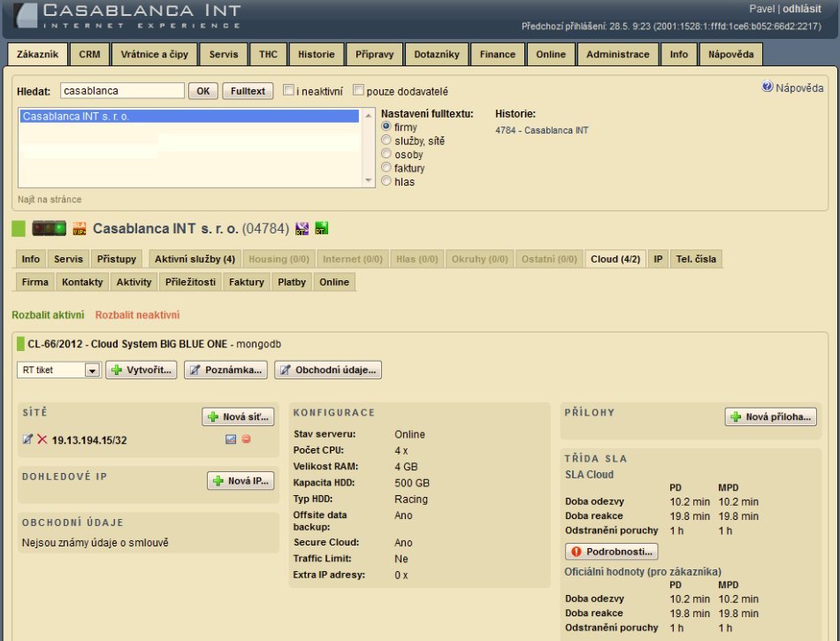Click the traffic light status icon
840x641 pixels.
click(x=49, y=229)
